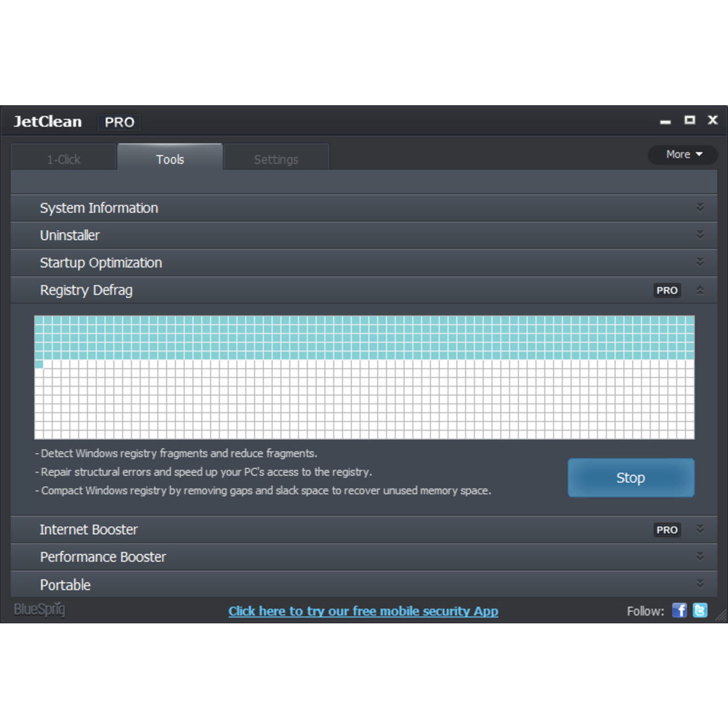Image resolution: width=728 pixels, height=728 pixels.
Task: Click the BlueSprig logo
Action: (x=39, y=610)
